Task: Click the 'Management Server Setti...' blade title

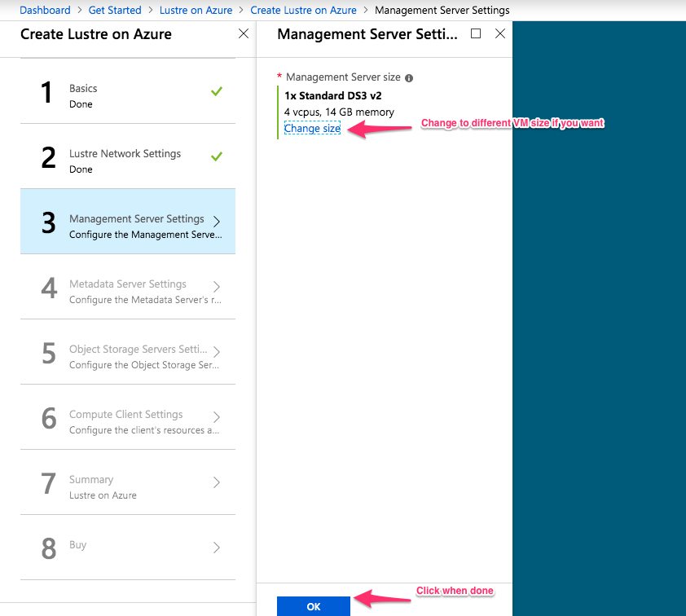Action: 367,34
